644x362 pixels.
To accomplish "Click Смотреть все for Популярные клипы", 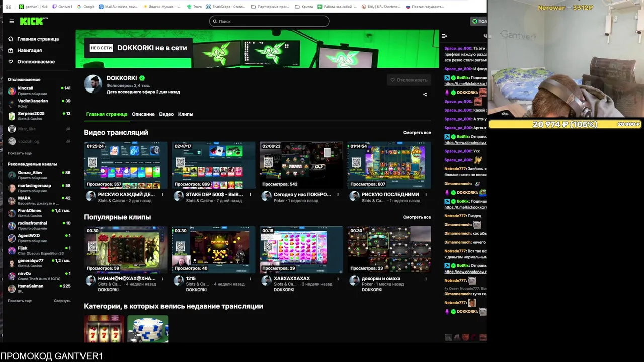I will tap(417, 217).
